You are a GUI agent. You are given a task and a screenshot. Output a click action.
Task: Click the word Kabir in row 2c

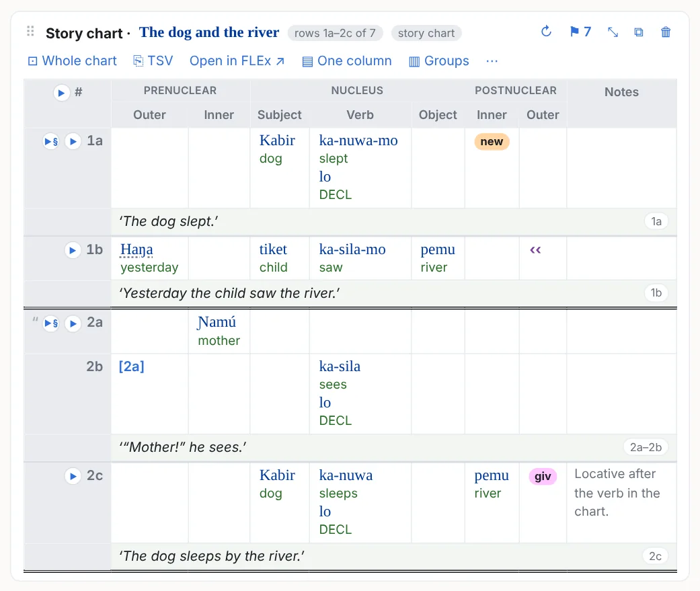[277, 475]
